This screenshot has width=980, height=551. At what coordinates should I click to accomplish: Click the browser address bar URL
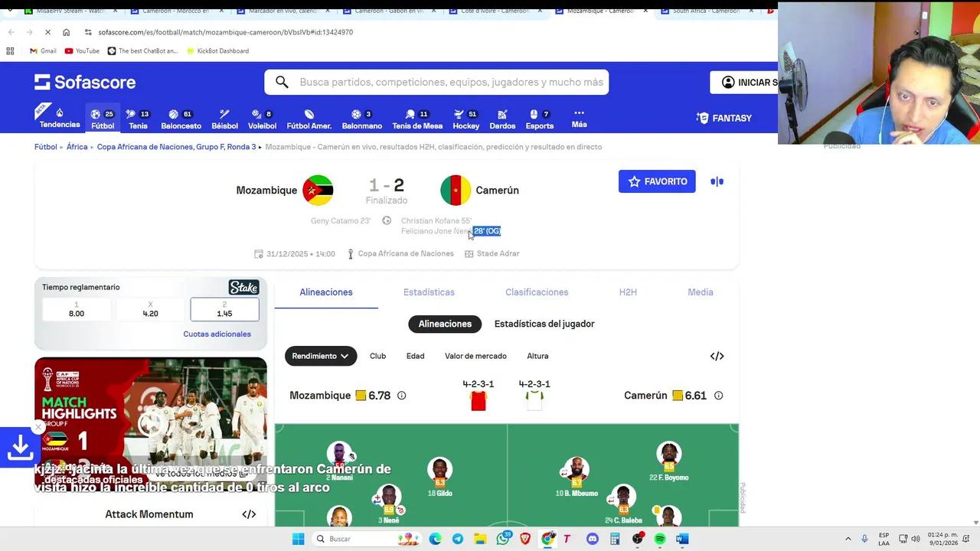[x=225, y=32]
